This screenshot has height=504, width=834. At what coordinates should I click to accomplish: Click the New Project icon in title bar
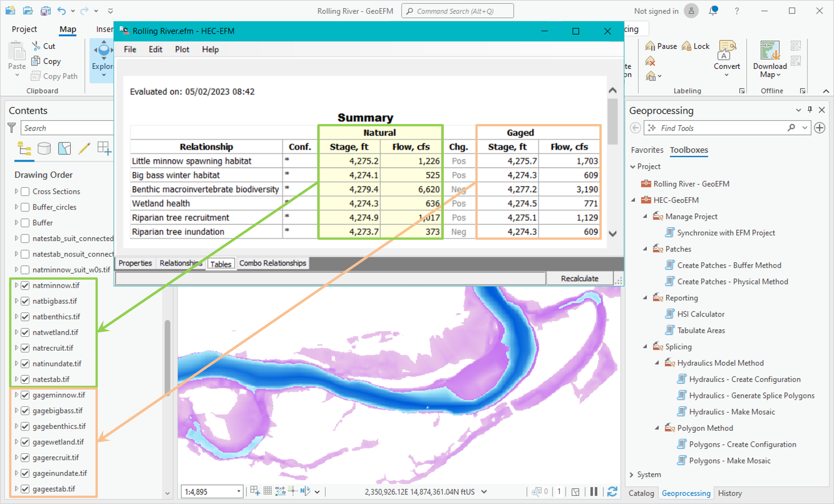click(x=10, y=11)
